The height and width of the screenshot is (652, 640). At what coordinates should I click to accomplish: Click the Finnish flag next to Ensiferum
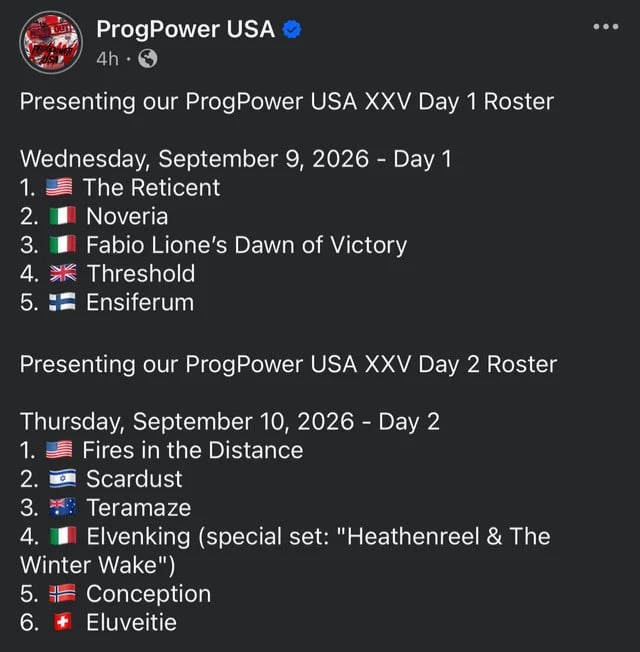coord(63,303)
